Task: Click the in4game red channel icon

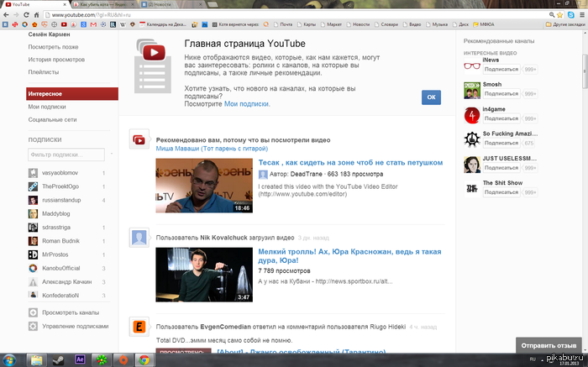Action: point(471,115)
